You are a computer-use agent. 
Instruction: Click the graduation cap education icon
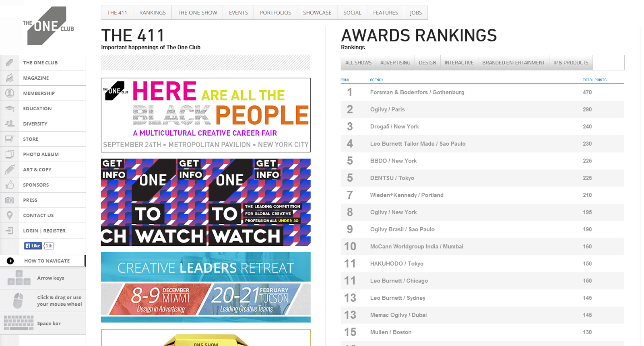pyautogui.click(x=10, y=109)
